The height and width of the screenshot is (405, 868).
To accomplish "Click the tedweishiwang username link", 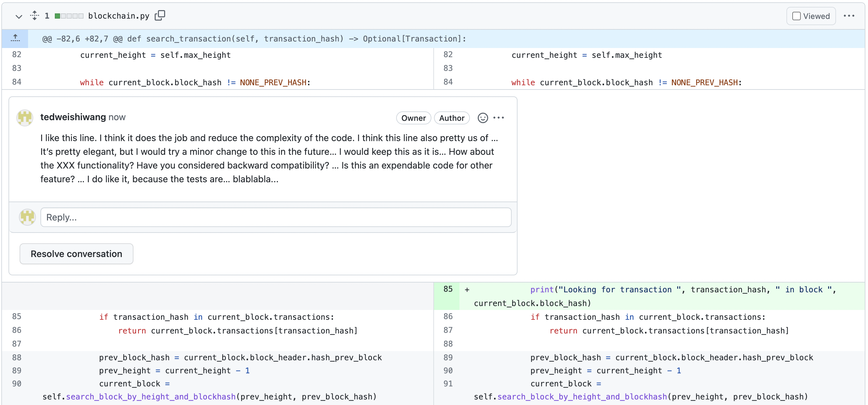I will tap(73, 117).
